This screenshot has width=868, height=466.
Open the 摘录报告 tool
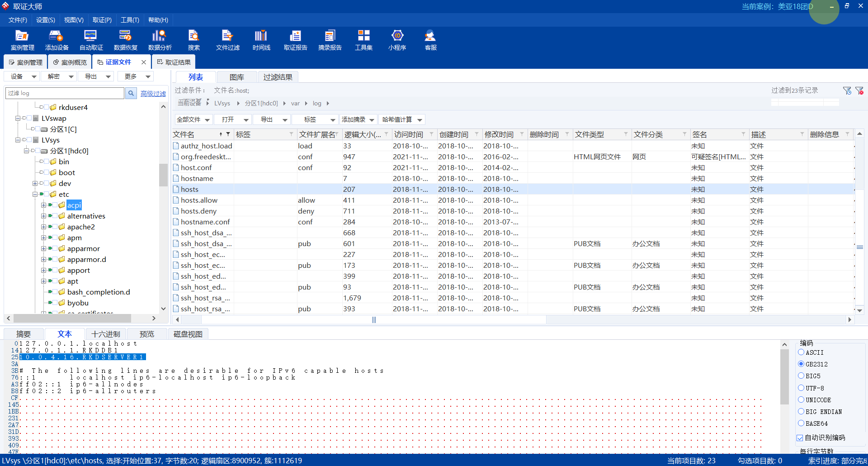pyautogui.click(x=330, y=40)
